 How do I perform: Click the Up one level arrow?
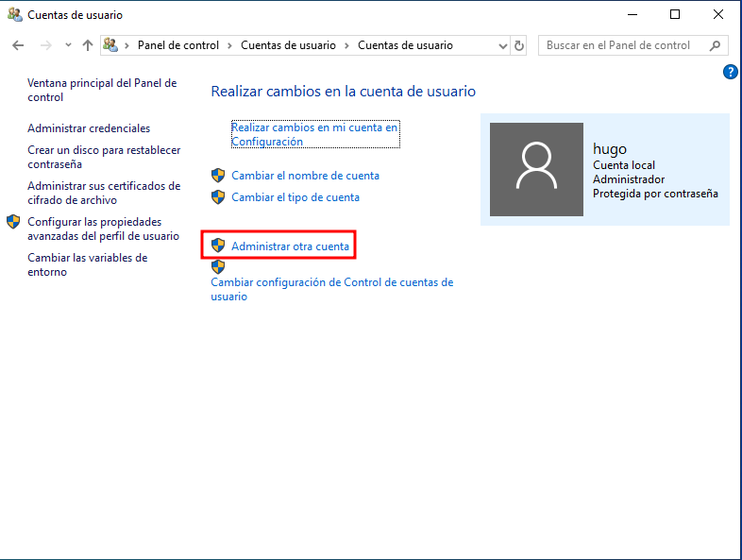pos(88,45)
